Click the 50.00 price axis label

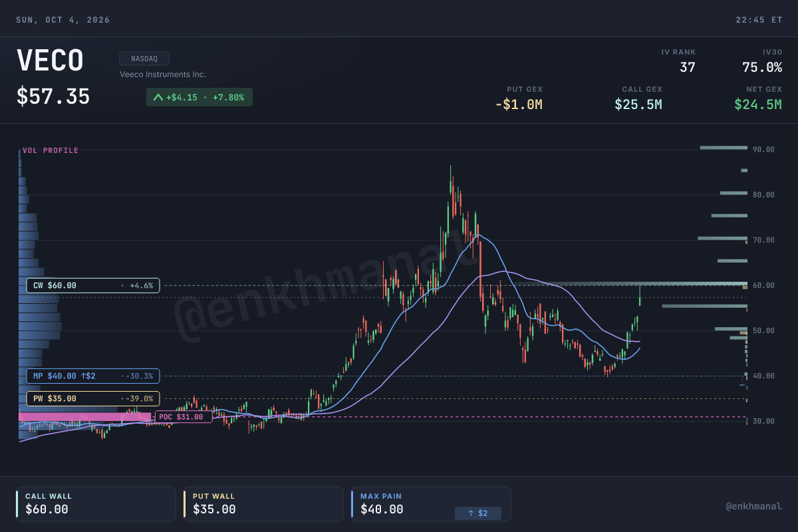point(763,331)
